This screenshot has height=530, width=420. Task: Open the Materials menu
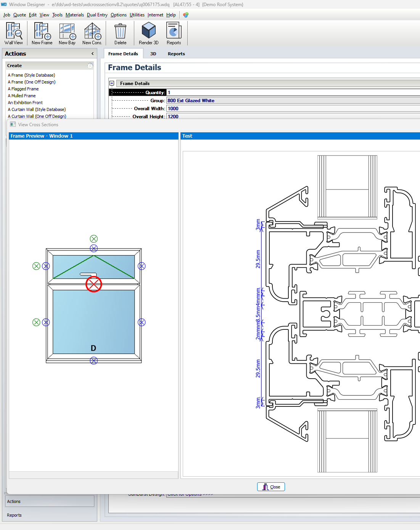pos(75,15)
